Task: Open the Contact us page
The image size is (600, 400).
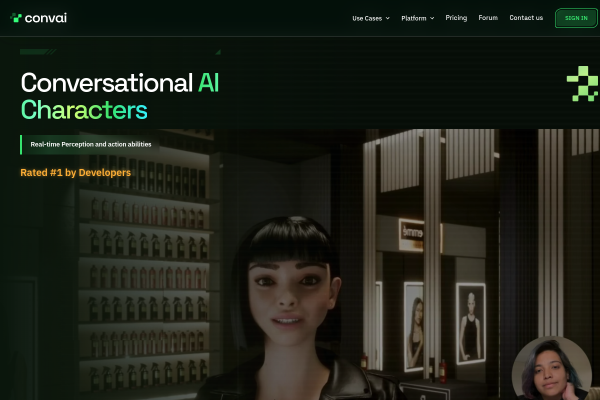Action: (526, 18)
